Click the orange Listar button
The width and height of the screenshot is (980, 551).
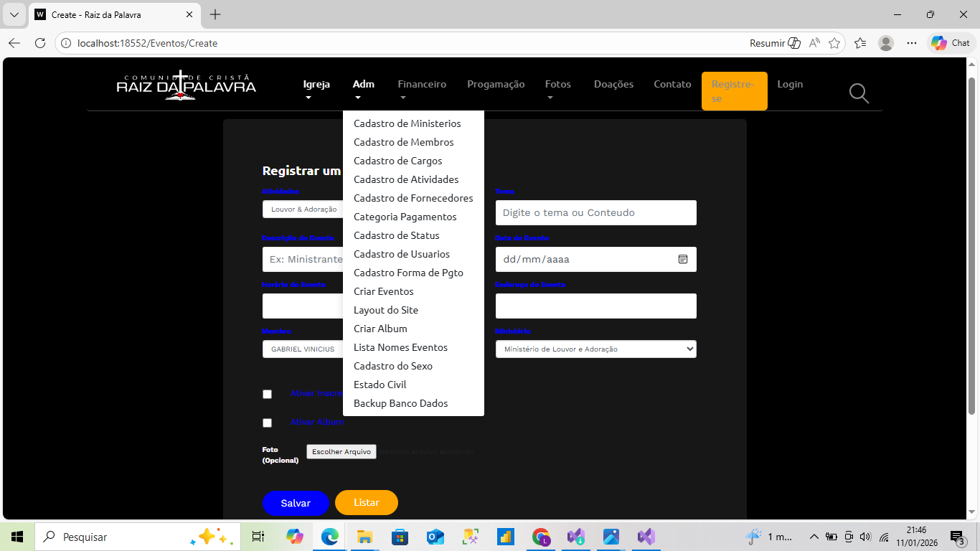pyautogui.click(x=366, y=502)
